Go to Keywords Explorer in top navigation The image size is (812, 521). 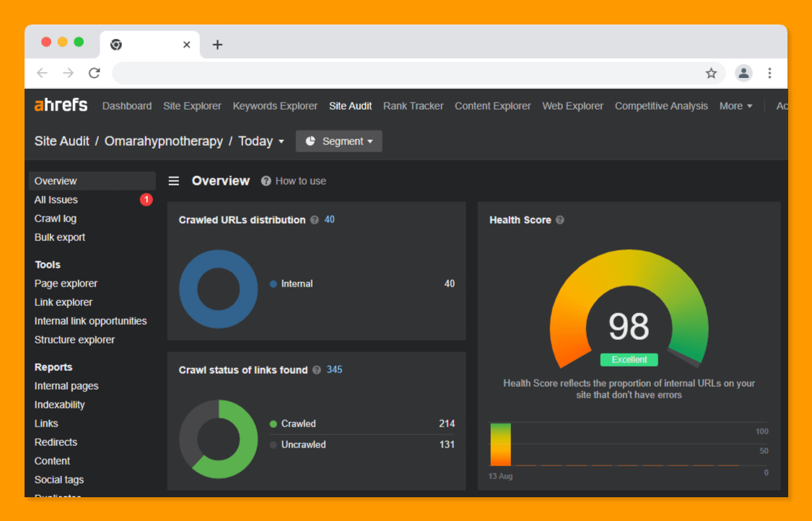tap(275, 106)
